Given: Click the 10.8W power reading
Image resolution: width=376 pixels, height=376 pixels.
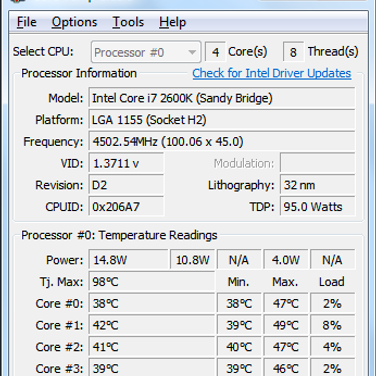Looking at the screenshot, I should pyautogui.click(x=193, y=260).
